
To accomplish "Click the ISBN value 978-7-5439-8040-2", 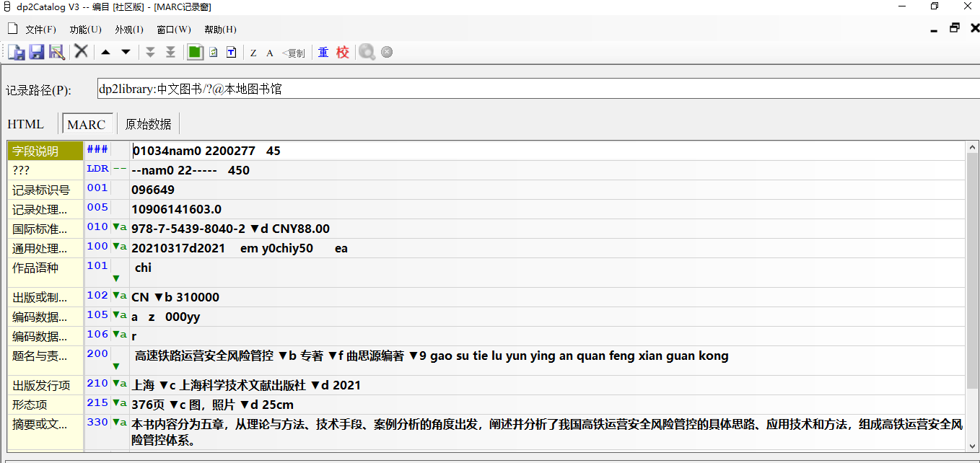I will tap(188, 229).
